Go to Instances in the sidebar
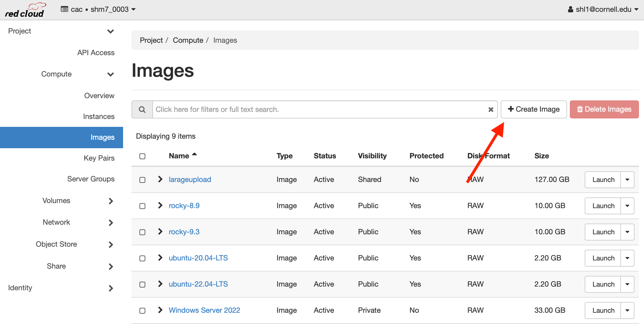 [x=99, y=116]
